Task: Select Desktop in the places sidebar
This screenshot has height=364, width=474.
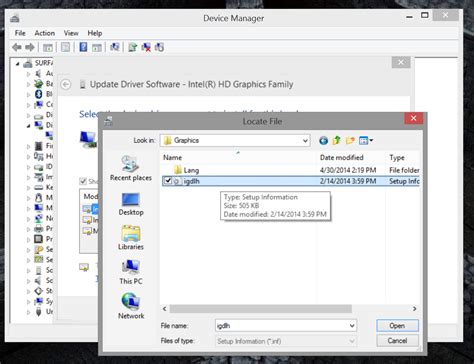Action: tap(131, 204)
